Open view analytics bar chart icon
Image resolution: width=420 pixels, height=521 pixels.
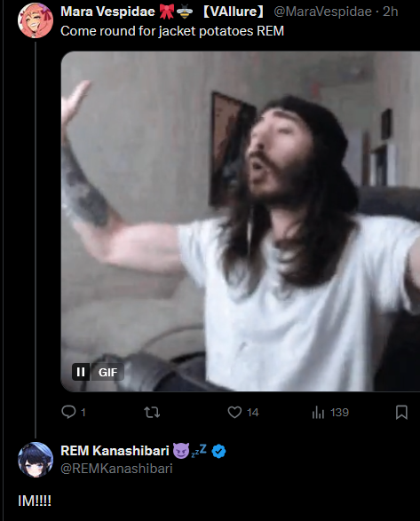coord(318,413)
